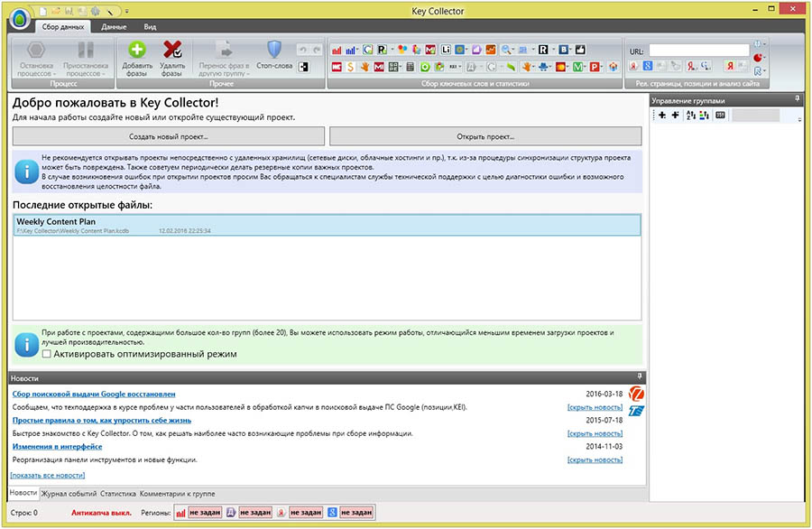Click the blue hat icon in the ribbon
The width and height of the screenshot is (812, 529).
coord(543,67)
